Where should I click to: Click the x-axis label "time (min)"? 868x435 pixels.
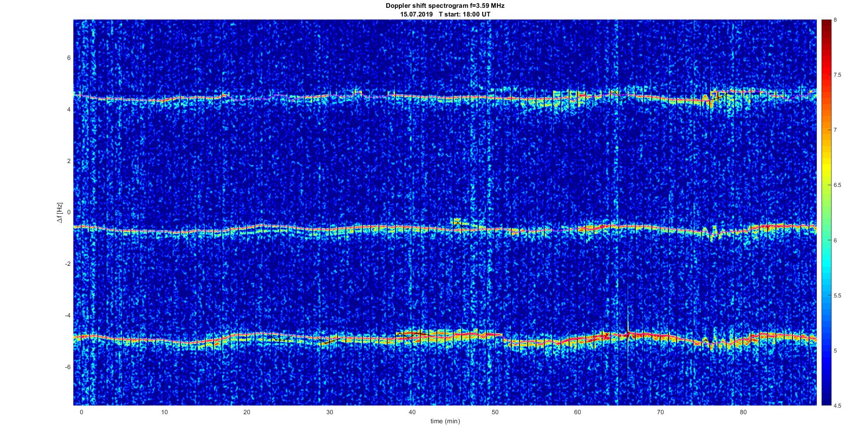pos(445,421)
